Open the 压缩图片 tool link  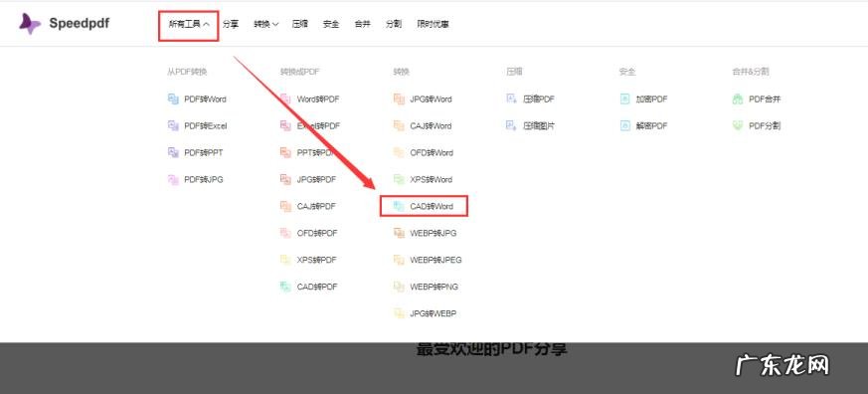539,125
